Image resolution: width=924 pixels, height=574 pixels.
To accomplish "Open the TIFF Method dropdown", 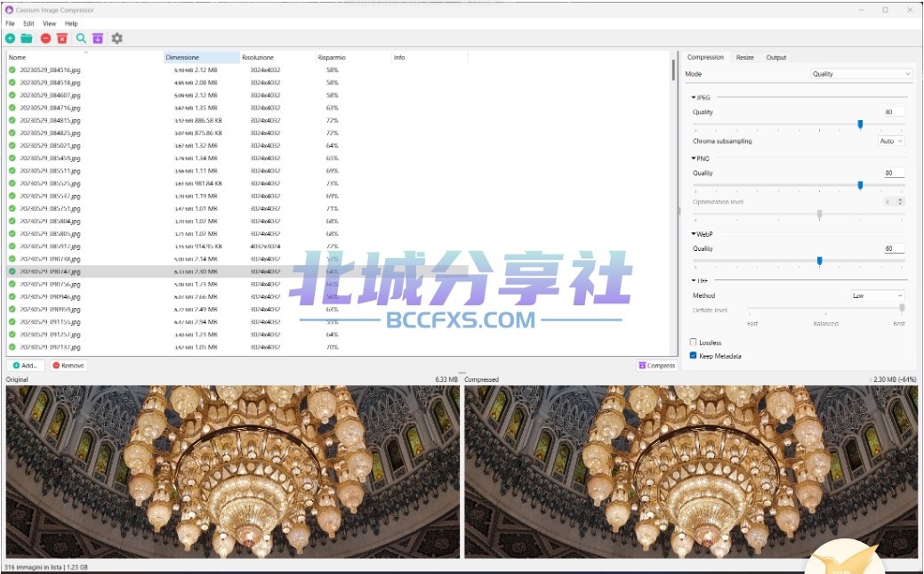I will point(878,295).
